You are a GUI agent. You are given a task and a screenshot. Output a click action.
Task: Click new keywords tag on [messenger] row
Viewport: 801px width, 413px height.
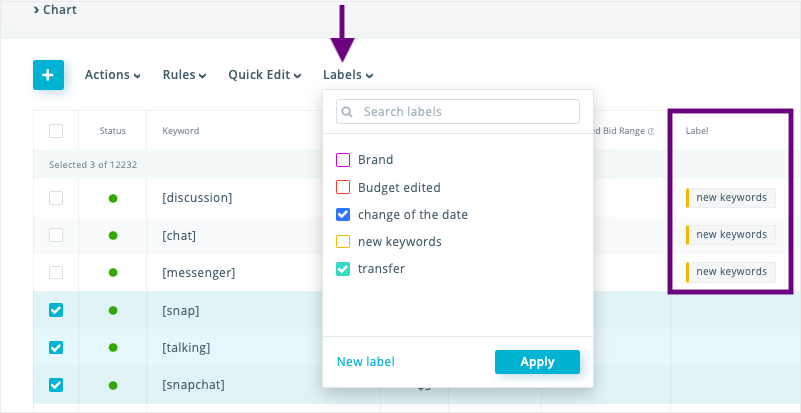pyautogui.click(x=731, y=272)
